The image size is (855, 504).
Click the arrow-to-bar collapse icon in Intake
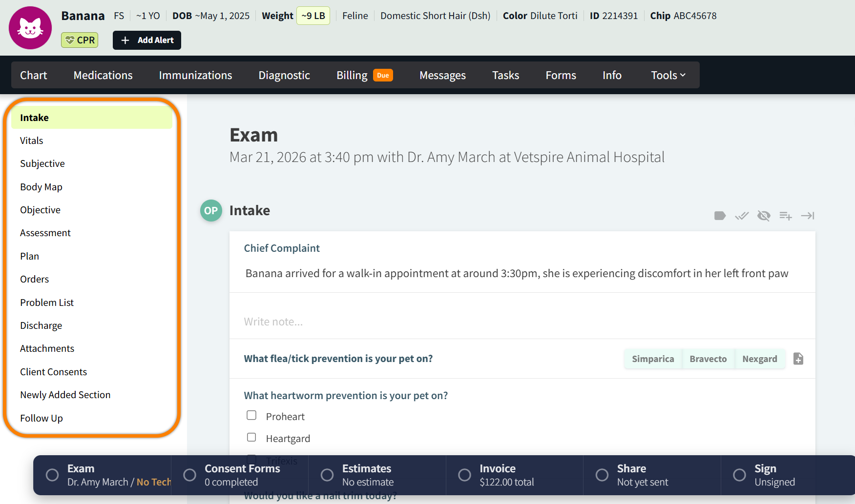point(808,216)
